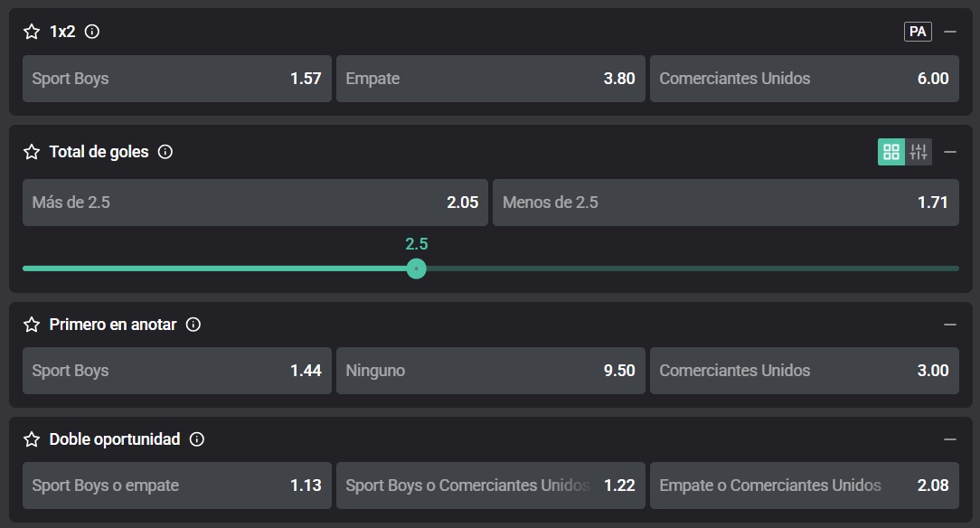Viewport: 980px width, 528px height.
Task: View info about Primero en anotar
Action: (193, 325)
